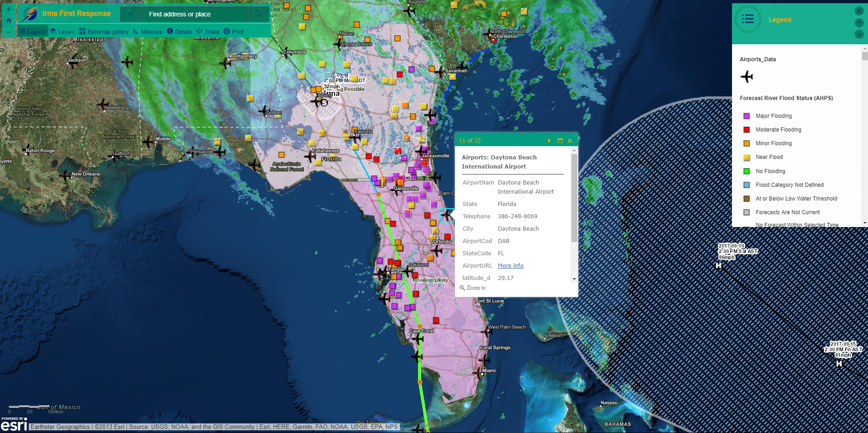This screenshot has height=433, width=868.
Task: Toggle the Legend panel in toolbar
Action: [32, 32]
